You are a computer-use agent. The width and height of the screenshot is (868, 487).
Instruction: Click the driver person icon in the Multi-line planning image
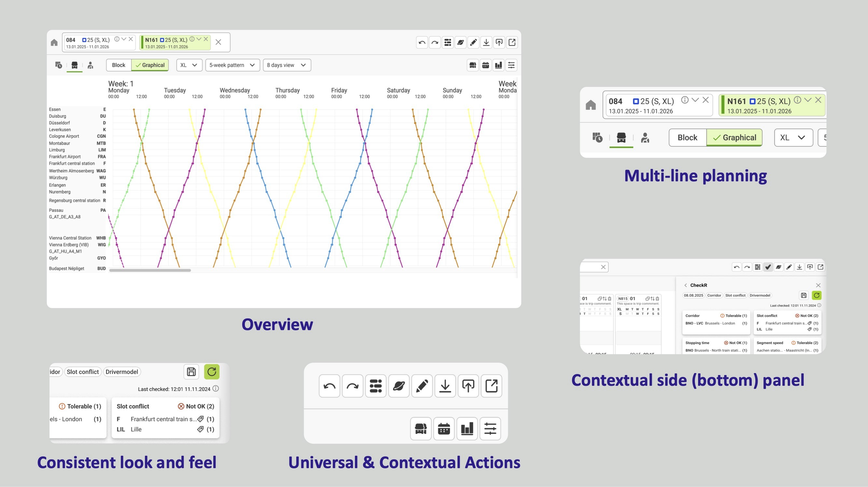click(x=645, y=137)
